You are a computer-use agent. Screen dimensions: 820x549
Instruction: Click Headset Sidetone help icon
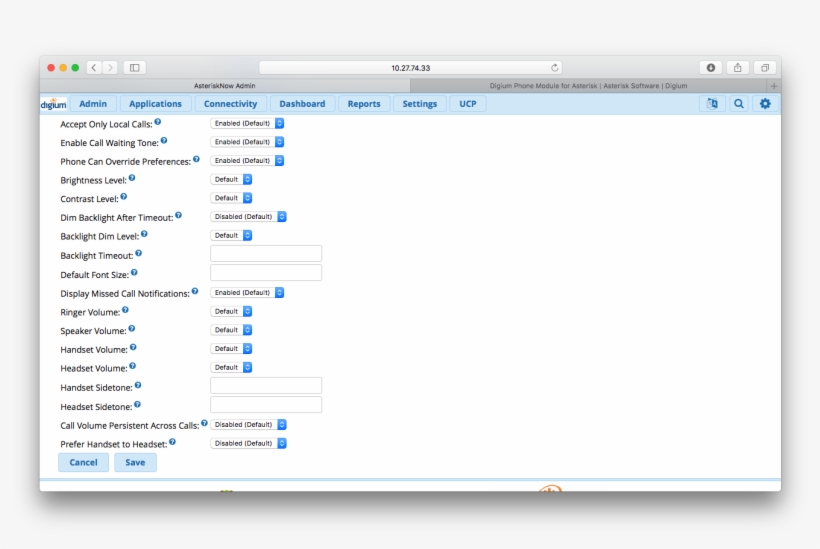[x=138, y=405]
